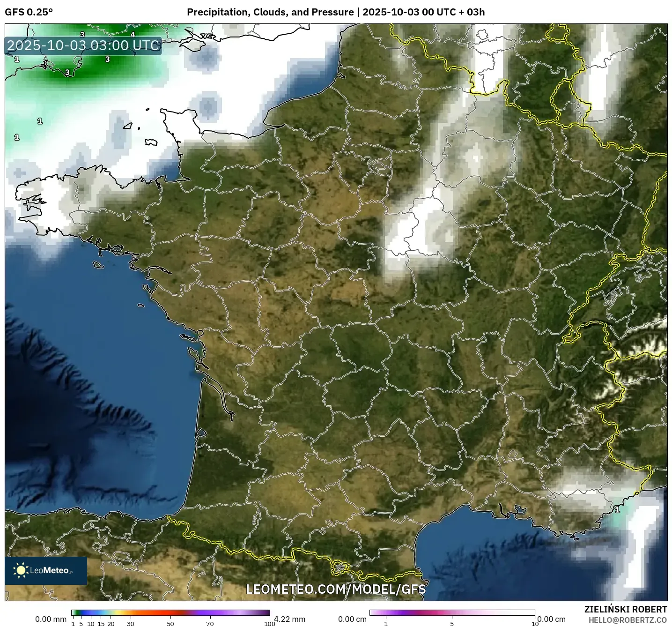Image resolution: width=672 pixels, height=627 pixels.
Task: Click the rainbow precipitation color scale bar
Action: pos(170,612)
